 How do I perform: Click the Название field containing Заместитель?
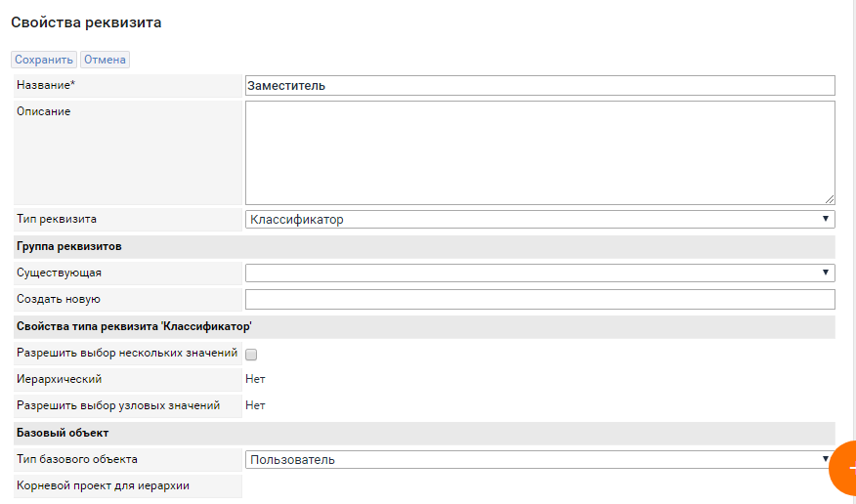pos(539,86)
